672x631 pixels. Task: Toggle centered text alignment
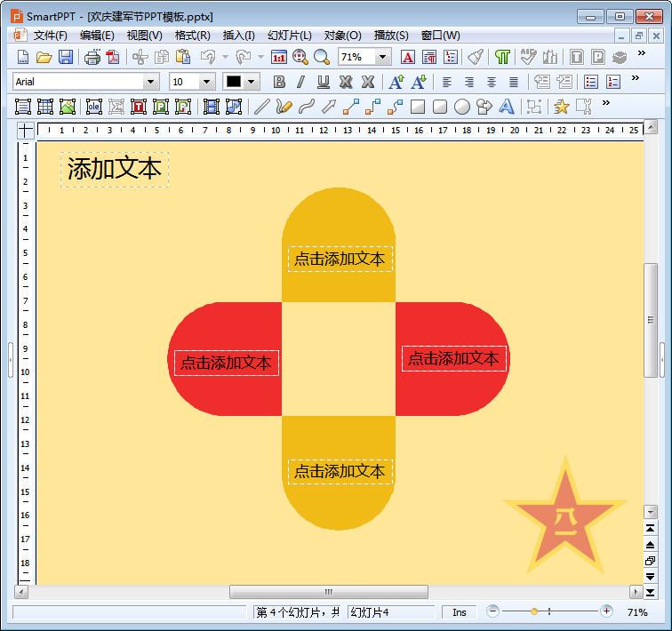(x=492, y=82)
